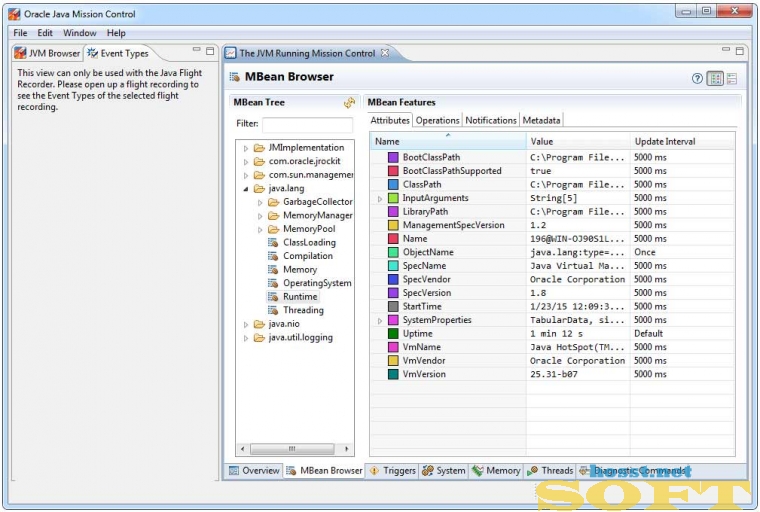Sort by the Update Interval column header
Image resolution: width=760 pixels, height=512 pixels.
tap(682, 142)
